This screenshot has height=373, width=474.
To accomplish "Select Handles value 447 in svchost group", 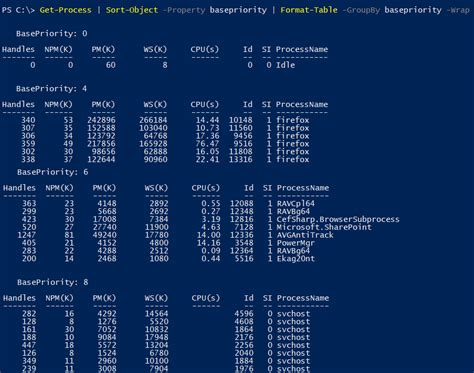I will [29, 345].
